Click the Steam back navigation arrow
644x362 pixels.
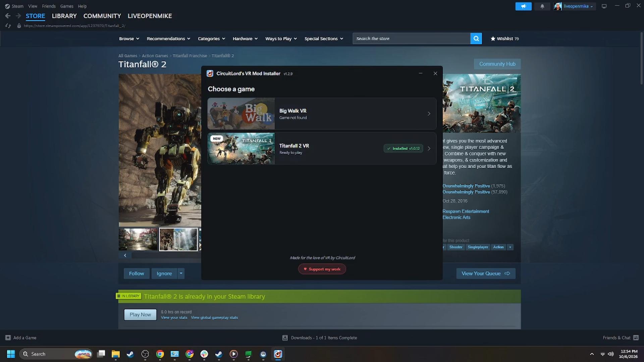click(8, 16)
